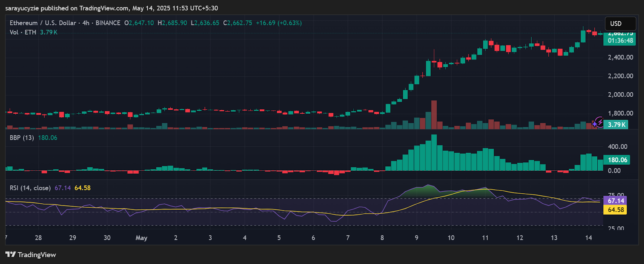
Task: Click the purple lightning bolt event icon
Action: 600,121
